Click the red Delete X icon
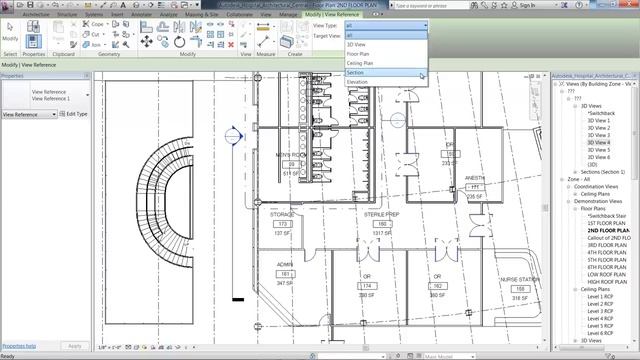 pos(231,44)
